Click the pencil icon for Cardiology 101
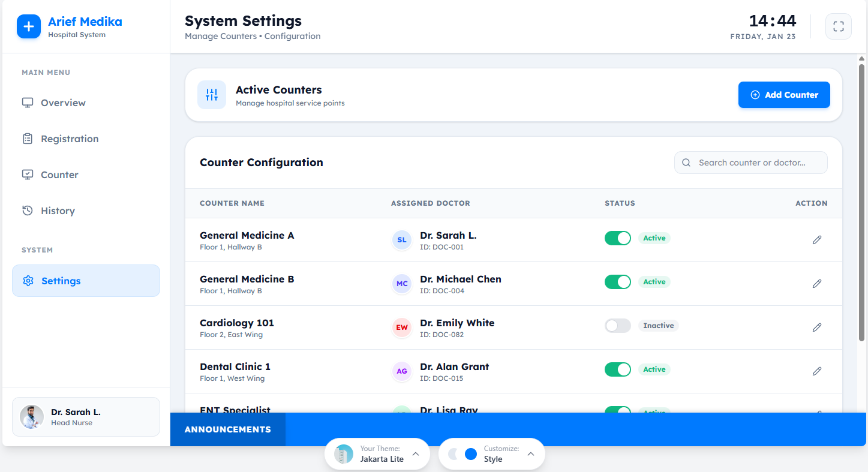 tap(816, 327)
